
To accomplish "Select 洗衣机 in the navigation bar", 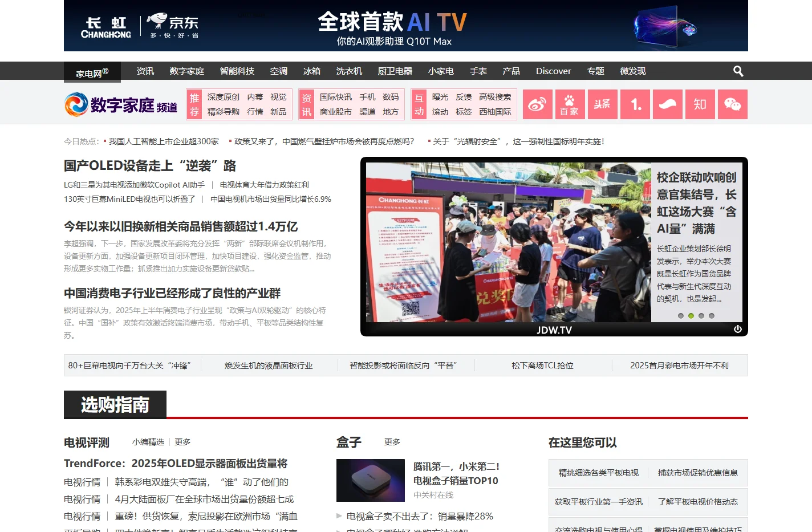I will coord(350,71).
